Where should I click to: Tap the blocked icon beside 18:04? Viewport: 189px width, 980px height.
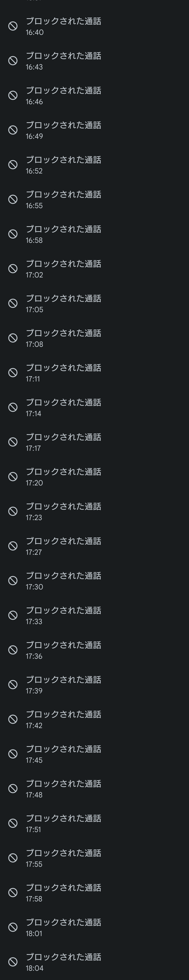click(x=13, y=961)
